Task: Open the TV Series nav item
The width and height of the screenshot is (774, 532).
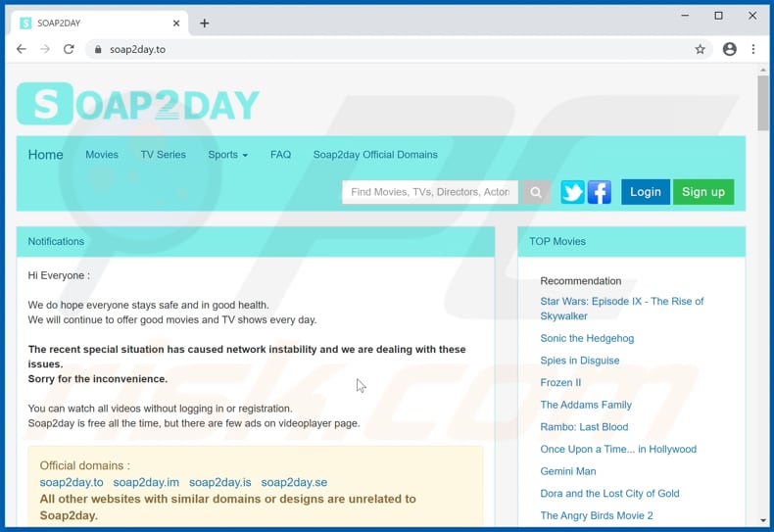Action: [x=163, y=155]
